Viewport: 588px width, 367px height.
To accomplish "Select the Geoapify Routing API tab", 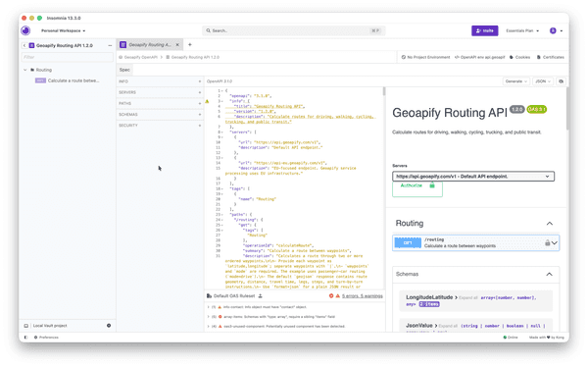I will click(x=149, y=45).
